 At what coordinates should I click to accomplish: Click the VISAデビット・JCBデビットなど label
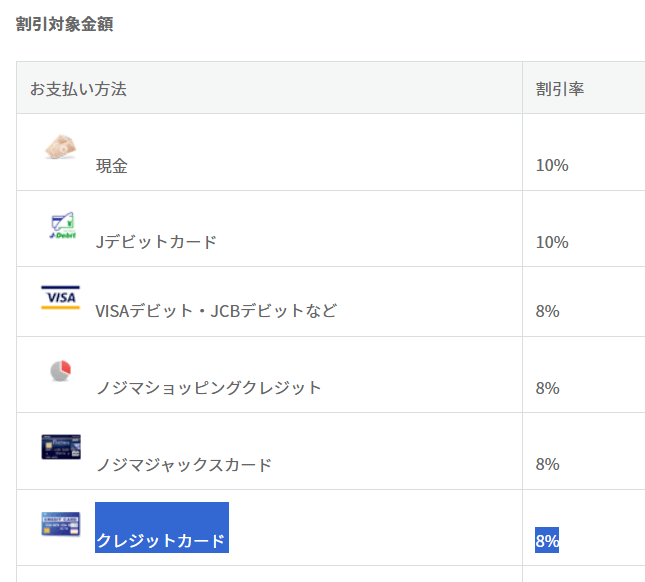tap(216, 311)
